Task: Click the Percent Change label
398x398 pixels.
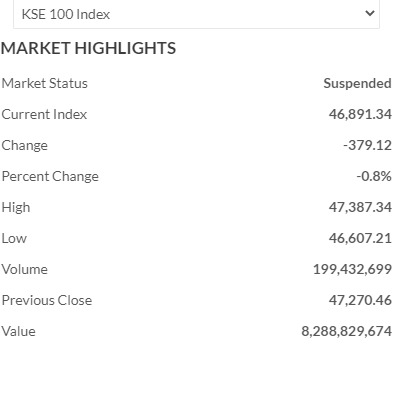Action: pyautogui.click(x=50, y=176)
